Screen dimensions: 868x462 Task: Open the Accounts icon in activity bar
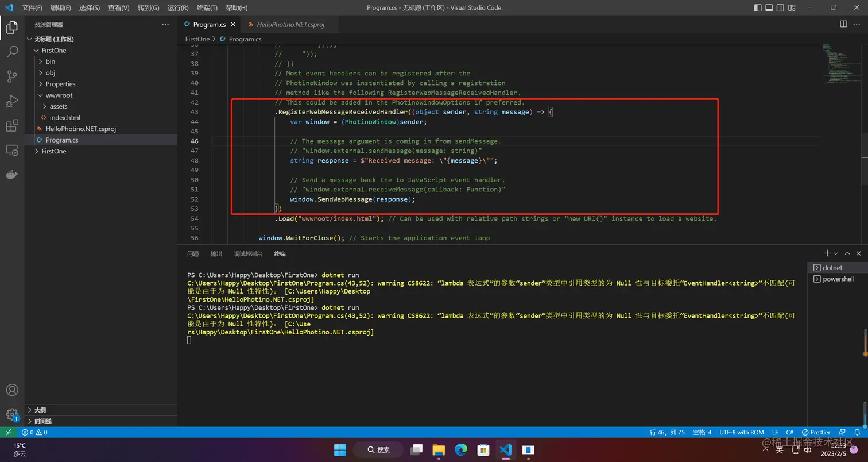click(12, 390)
